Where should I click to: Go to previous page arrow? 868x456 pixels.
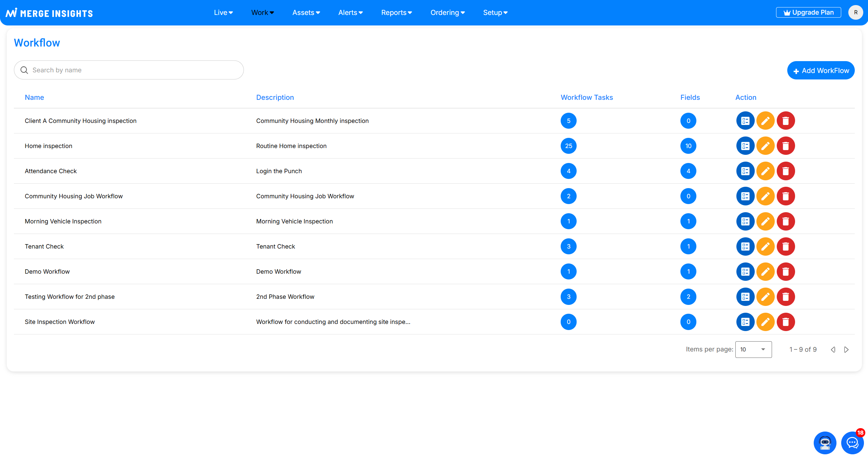pyautogui.click(x=833, y=349)
